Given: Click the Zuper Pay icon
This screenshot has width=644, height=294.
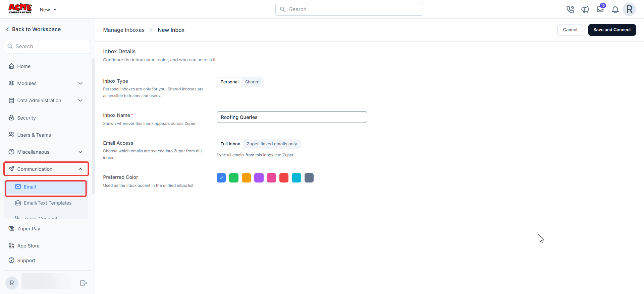Looking at the screenshot, I should 11,228.
